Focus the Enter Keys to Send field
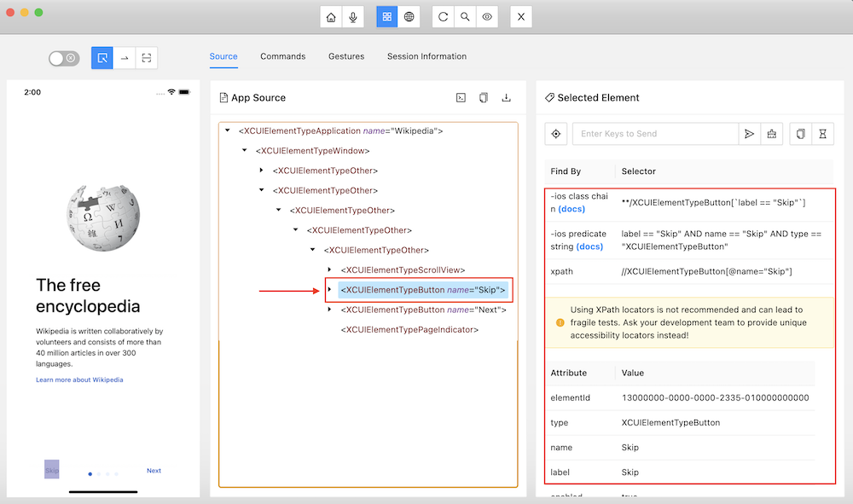Viewport: 853px width, 504px height. (x=655, y=134)
